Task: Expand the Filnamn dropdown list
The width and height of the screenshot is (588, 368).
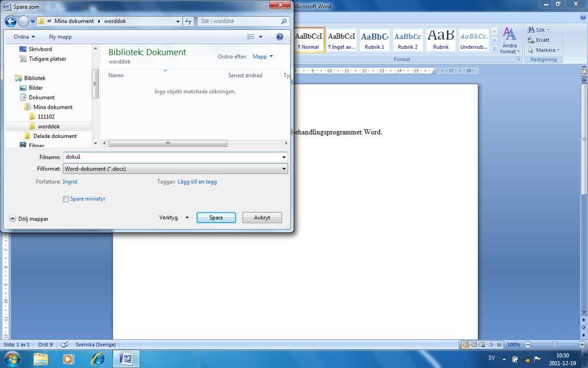Action: (x=284, y=158)
